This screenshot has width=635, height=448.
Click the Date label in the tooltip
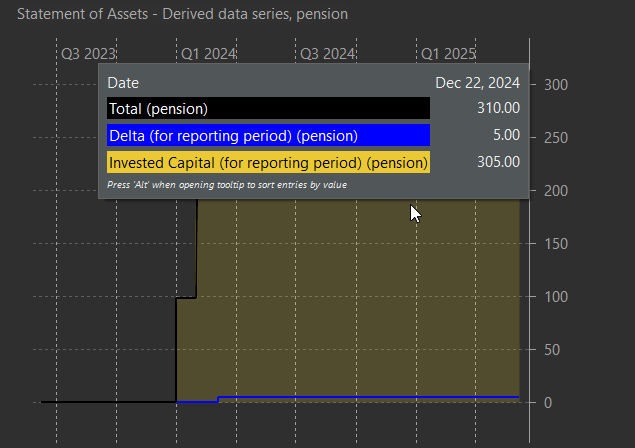click(x=123, y=83)
